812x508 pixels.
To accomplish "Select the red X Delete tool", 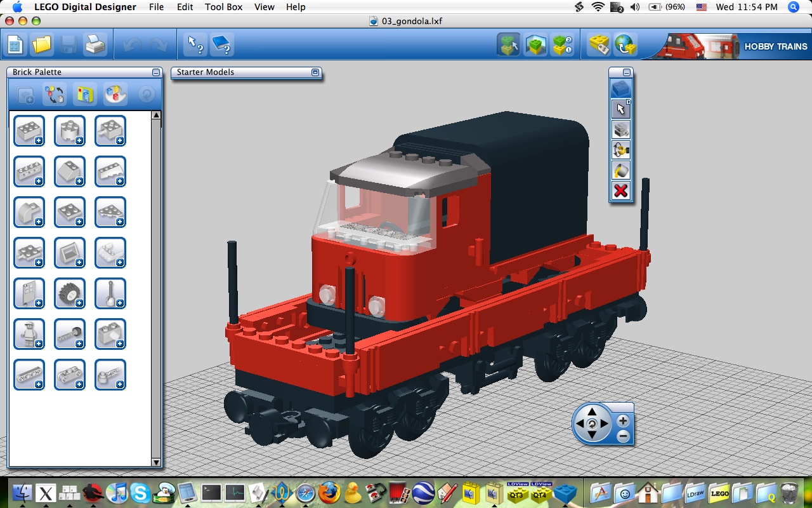I will tap(621, 190).
